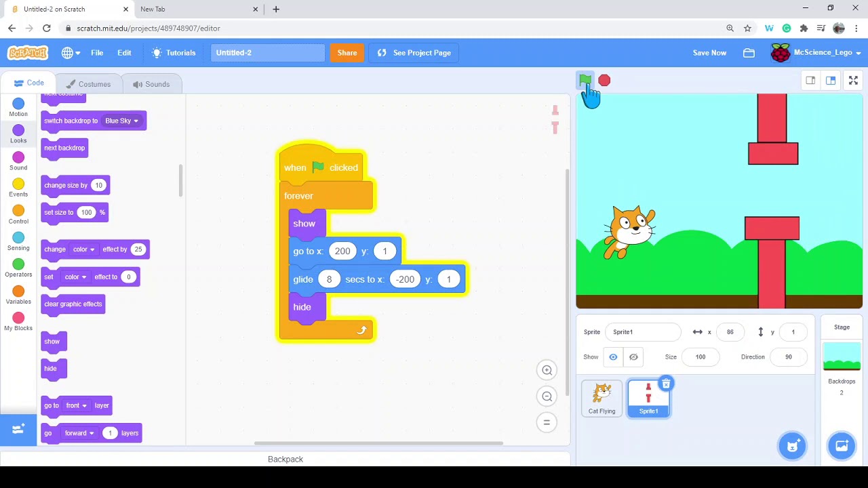Image resolution: width=868 pixels, height=488 pixels.
Task: Stop the project with red stop sign
Action: point(604,81)
